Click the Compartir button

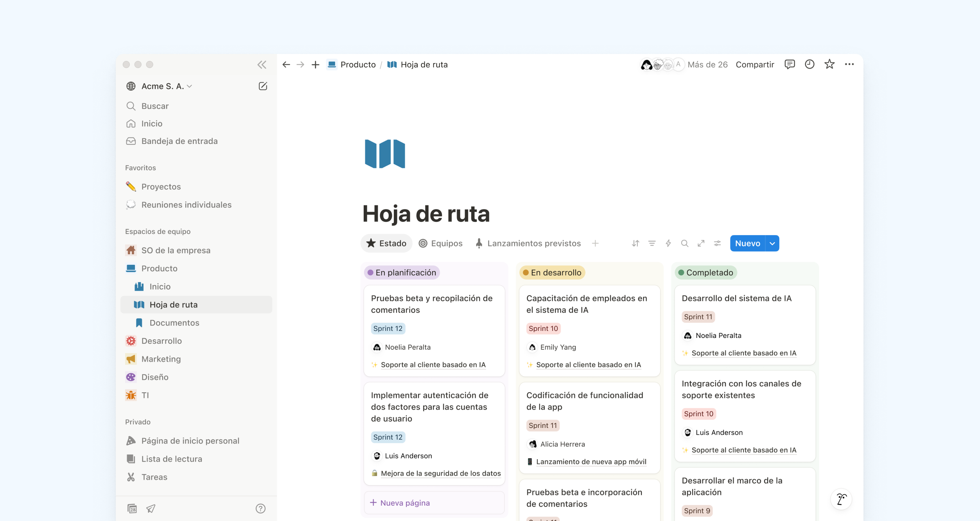tap(755, 65)
